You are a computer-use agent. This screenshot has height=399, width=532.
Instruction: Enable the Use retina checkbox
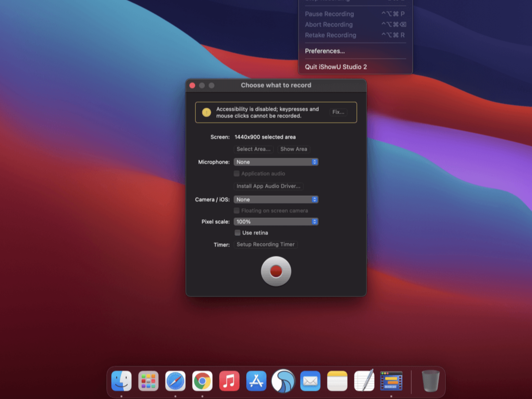238,233
